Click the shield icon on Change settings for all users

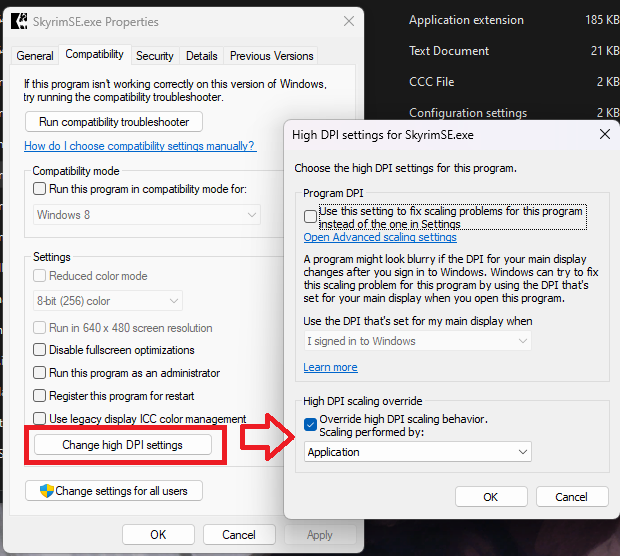pyautogui.click(x=47, y=491)
